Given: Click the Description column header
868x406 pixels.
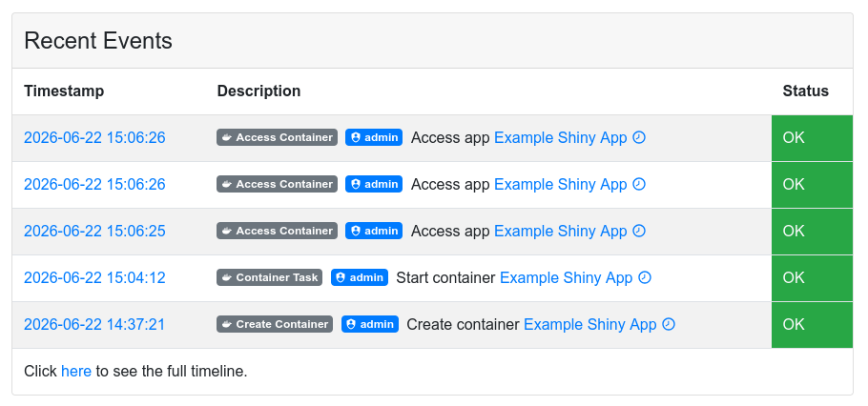Looking at the screenshot, I should (258, 91).
